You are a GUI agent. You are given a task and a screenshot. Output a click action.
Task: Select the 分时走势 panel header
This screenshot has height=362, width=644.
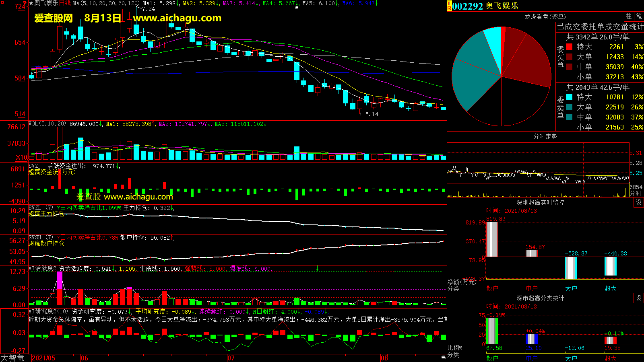pos(545,136)
